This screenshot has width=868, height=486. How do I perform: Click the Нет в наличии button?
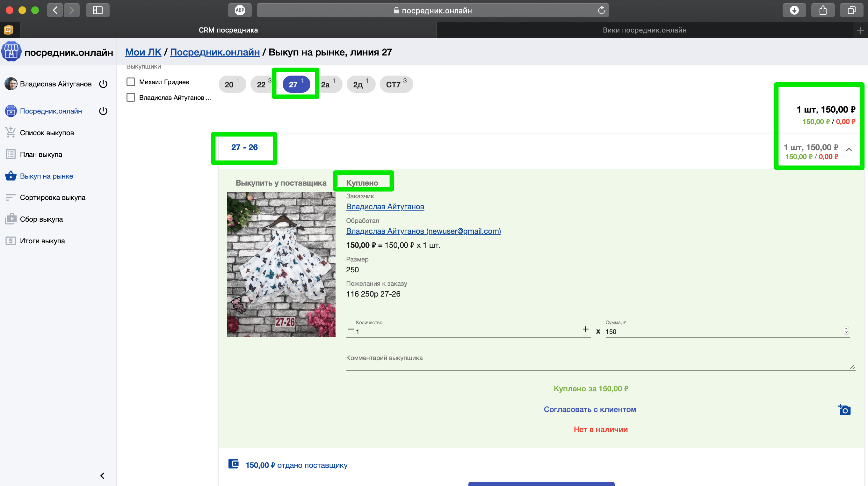pos(600,429)
